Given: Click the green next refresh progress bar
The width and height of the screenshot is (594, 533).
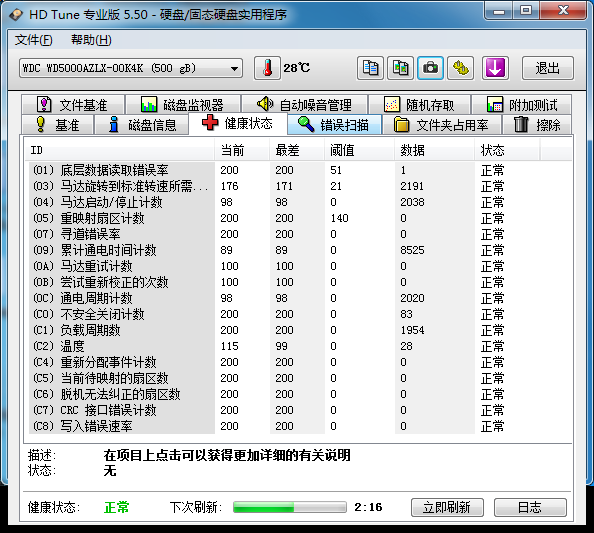Looking at the screenshot, I should [x=290, y=507].
